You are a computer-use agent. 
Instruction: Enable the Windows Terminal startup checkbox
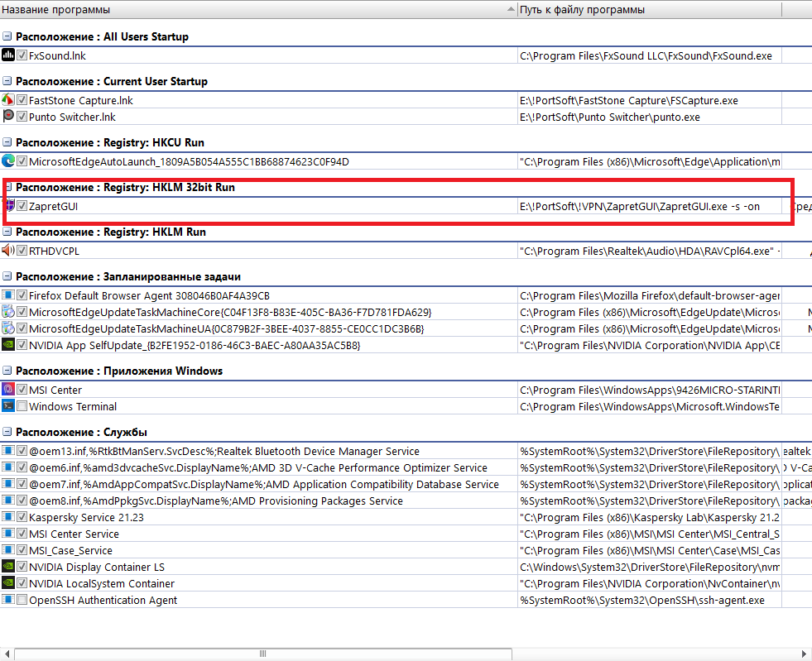pyautogui.click(x=22, y=406)
